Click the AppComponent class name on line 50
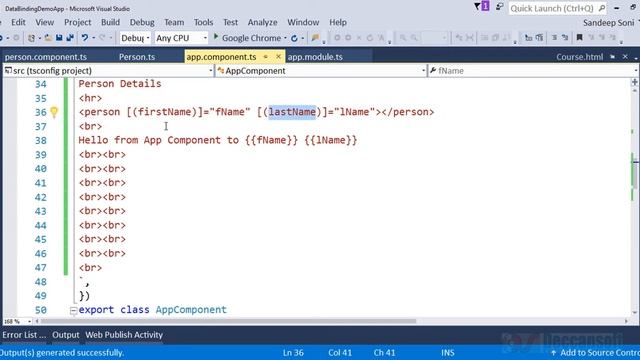 (x=191, y=310)
